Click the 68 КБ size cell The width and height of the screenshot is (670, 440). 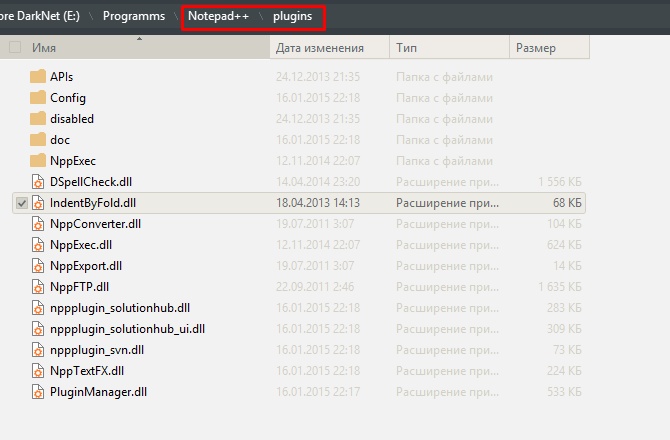coord(567,203)
